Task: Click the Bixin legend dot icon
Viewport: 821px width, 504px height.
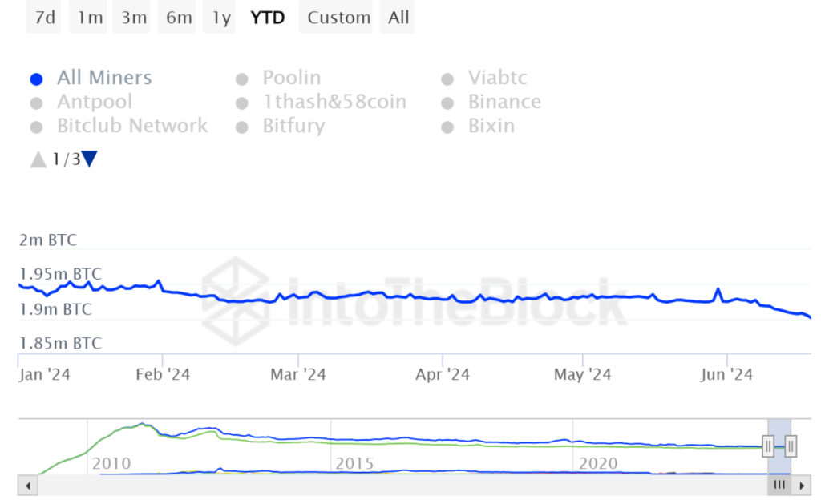Action: 448,127
